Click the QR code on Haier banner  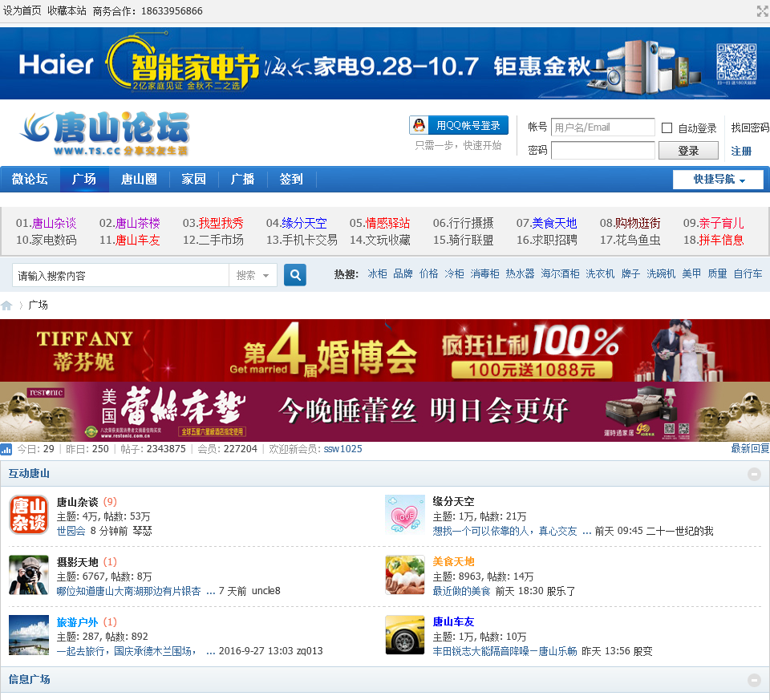click(736, 62)
